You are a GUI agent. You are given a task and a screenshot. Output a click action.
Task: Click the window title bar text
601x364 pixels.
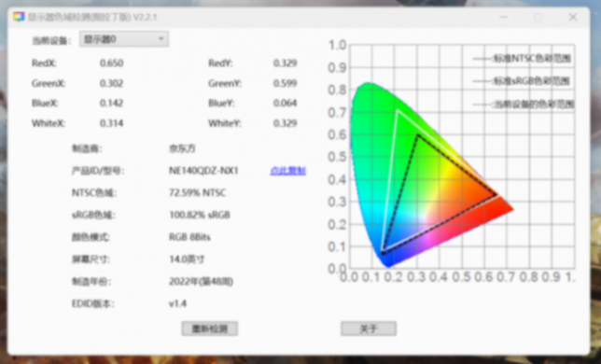pos(92,17)
